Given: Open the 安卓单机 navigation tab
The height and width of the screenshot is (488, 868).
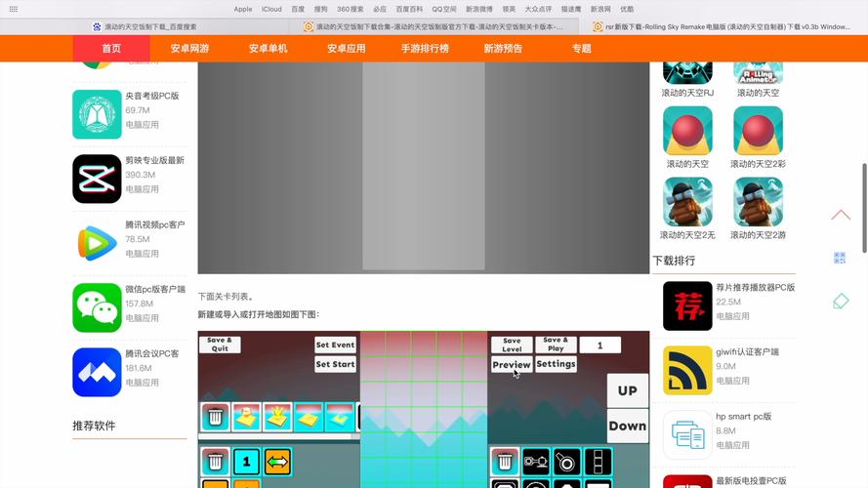Looking at the screenshot, I should coord(268,49).
